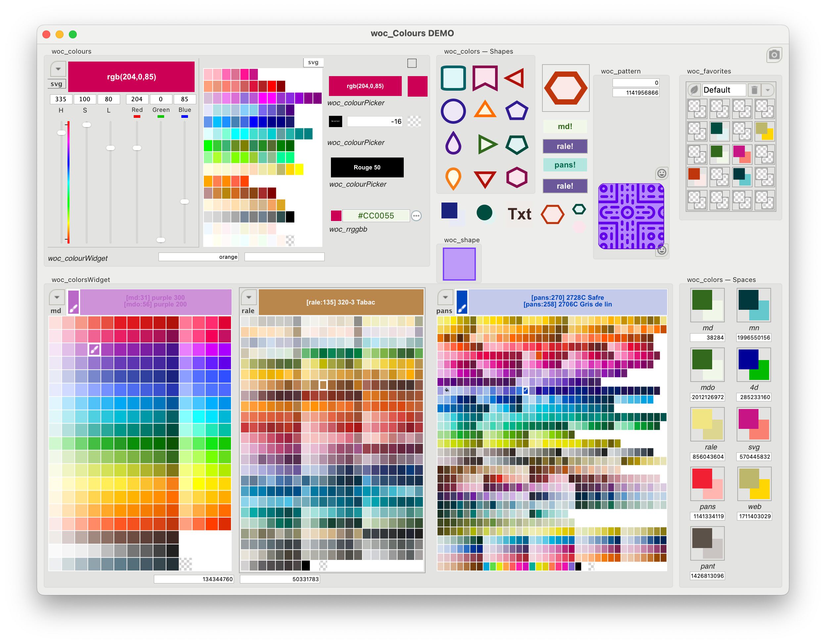Click the Red value field 204

137,99
